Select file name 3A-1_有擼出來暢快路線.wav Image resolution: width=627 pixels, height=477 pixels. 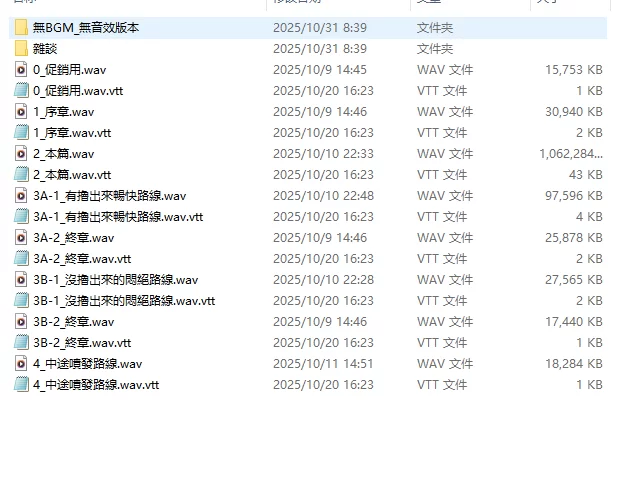point(110,196)
